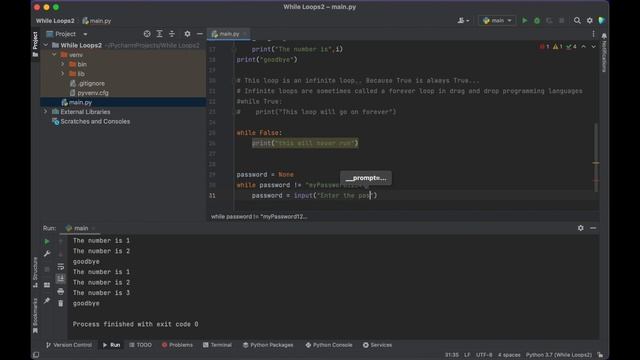Open Search Everywhere magnifier icon
The height and width of the screenshot is (360, 640).
click(x=577, y=20)
